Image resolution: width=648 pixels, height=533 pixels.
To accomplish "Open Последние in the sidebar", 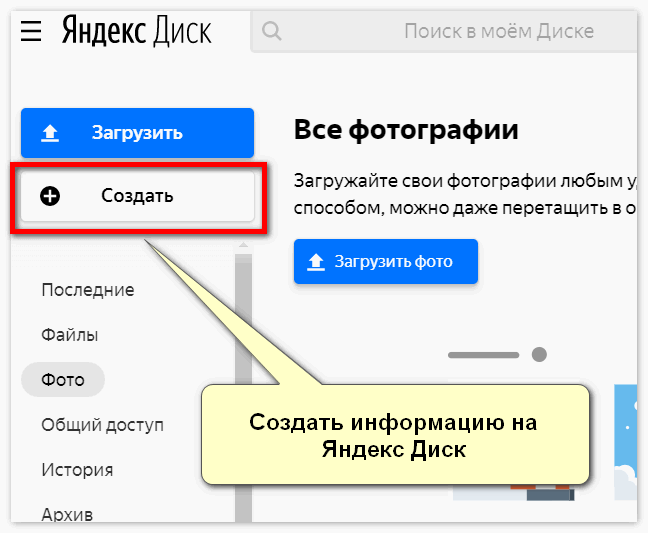I will 88,290.
